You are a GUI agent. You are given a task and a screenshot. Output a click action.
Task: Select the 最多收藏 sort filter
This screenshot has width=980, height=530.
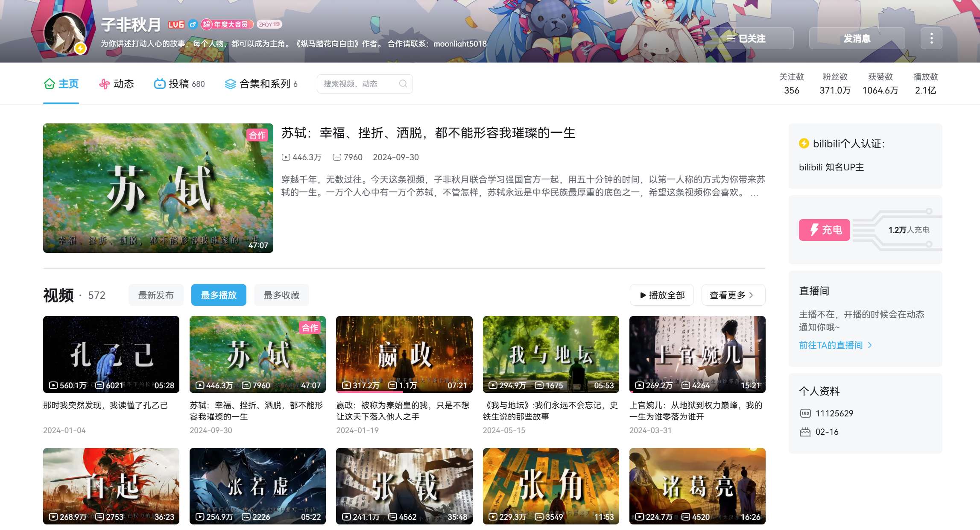point(281,295)
